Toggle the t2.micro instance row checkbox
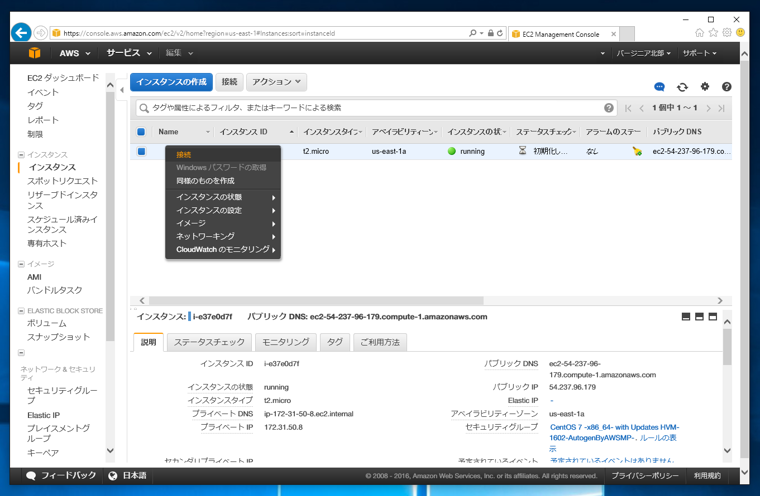Image resolution: width=760 pixels, height=496 pixels. tap(142, 151)
